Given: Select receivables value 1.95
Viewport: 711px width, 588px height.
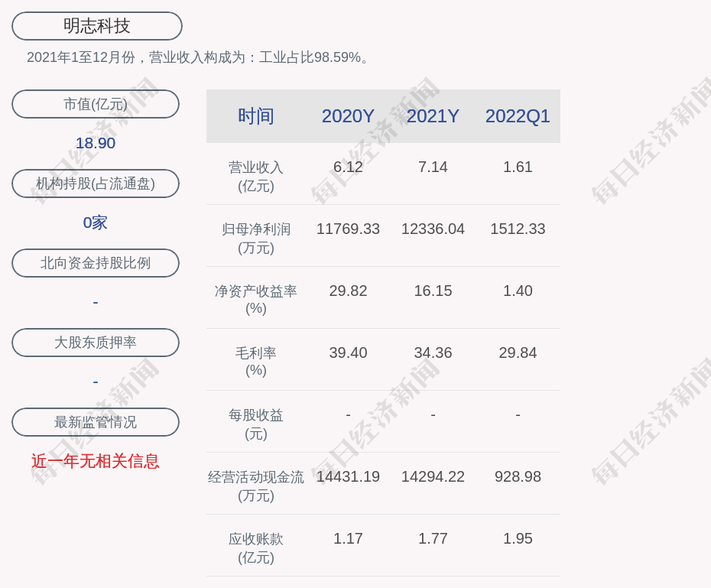Looking at the screenshot, I should 518,538.
